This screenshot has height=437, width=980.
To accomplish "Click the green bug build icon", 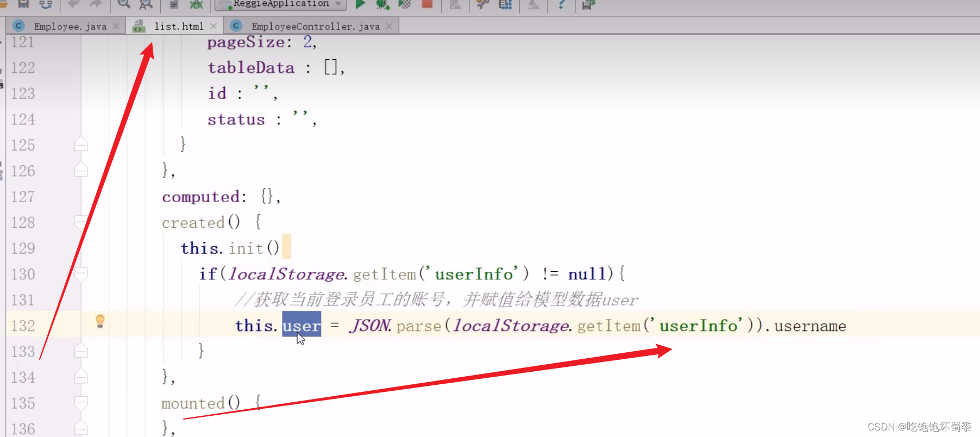I will point(196,4).
